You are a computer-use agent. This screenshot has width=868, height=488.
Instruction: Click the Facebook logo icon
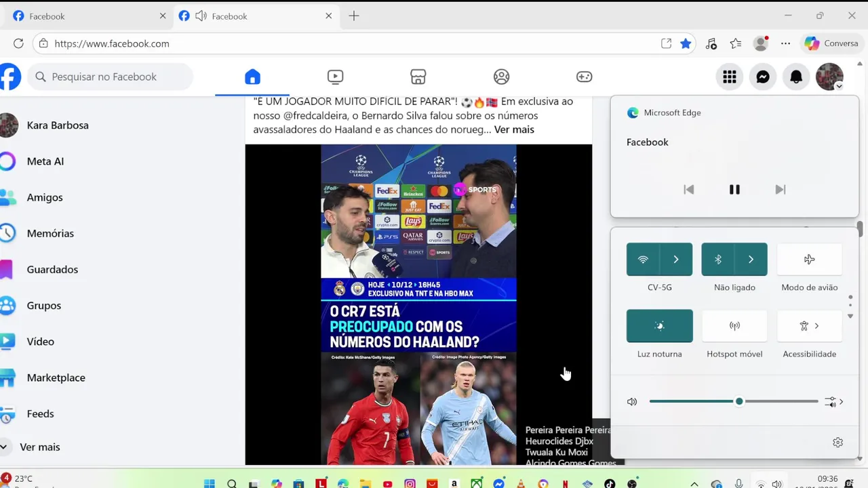tap(9, 77)
